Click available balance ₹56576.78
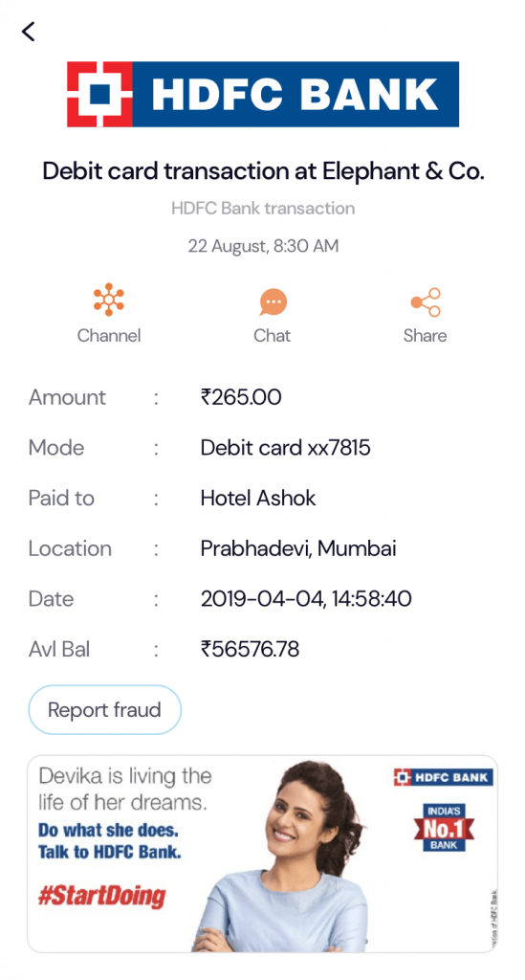Image resolution: width=525 pixels, height=980 pixels. tap(250, 650)
